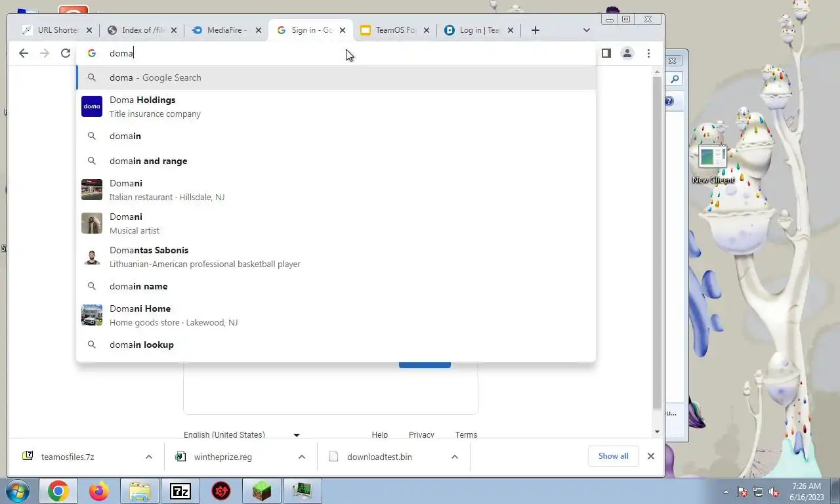Expand options for downloadtest.bin download
840x504 pixels.
click(x=455, y=457)
